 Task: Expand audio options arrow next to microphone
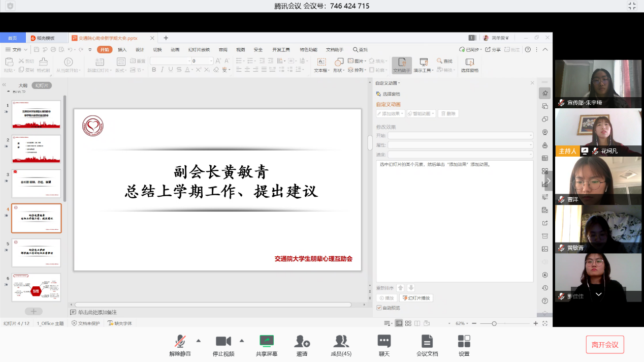click(x=199, y=341)
